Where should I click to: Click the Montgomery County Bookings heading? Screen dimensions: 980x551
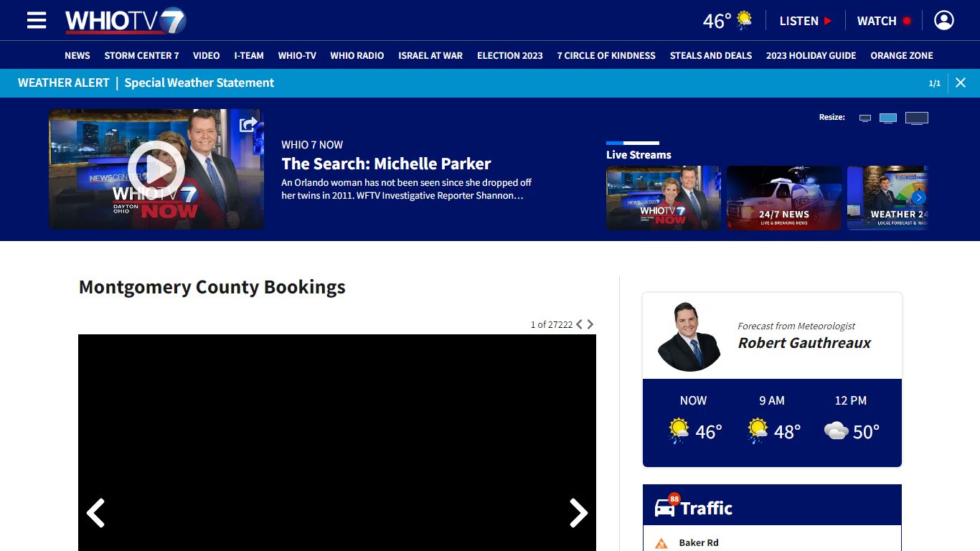point(212,287)
